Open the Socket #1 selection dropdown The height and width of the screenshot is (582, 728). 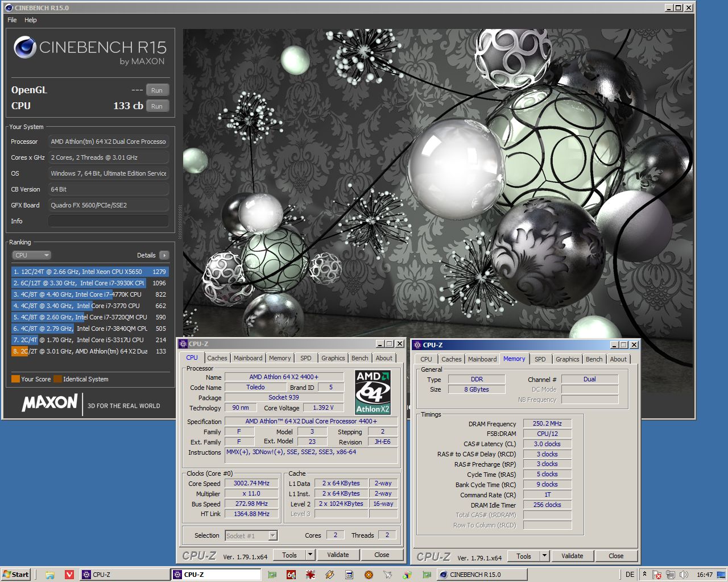pos(251,535)
